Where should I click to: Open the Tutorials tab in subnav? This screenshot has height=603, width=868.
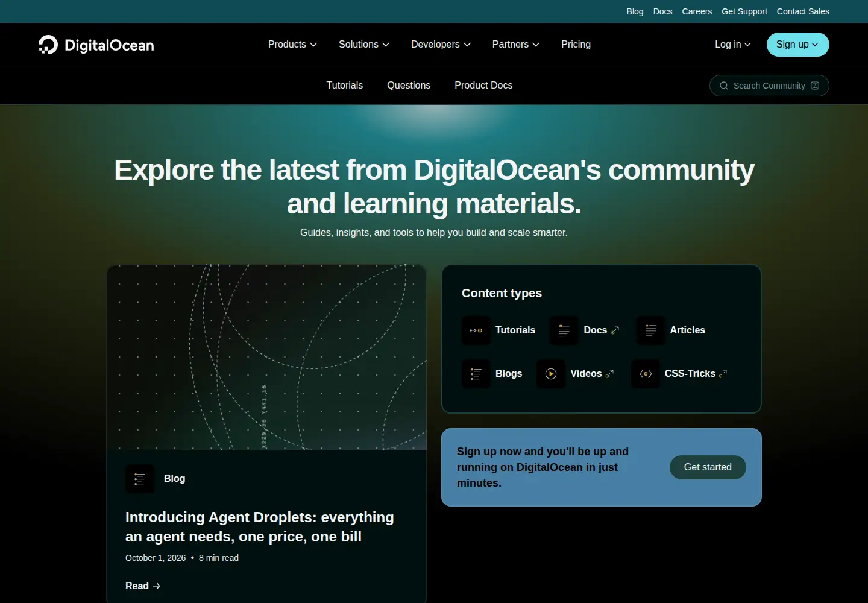coord(345,86)
